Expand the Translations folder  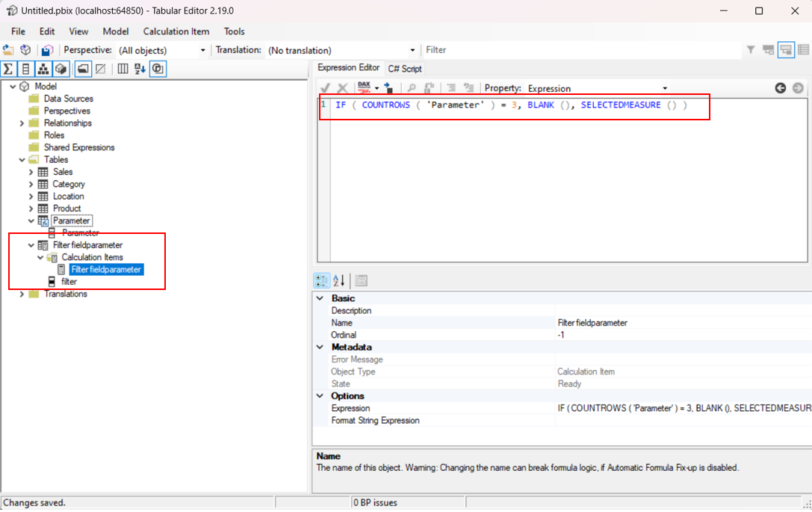click(22, 294)
